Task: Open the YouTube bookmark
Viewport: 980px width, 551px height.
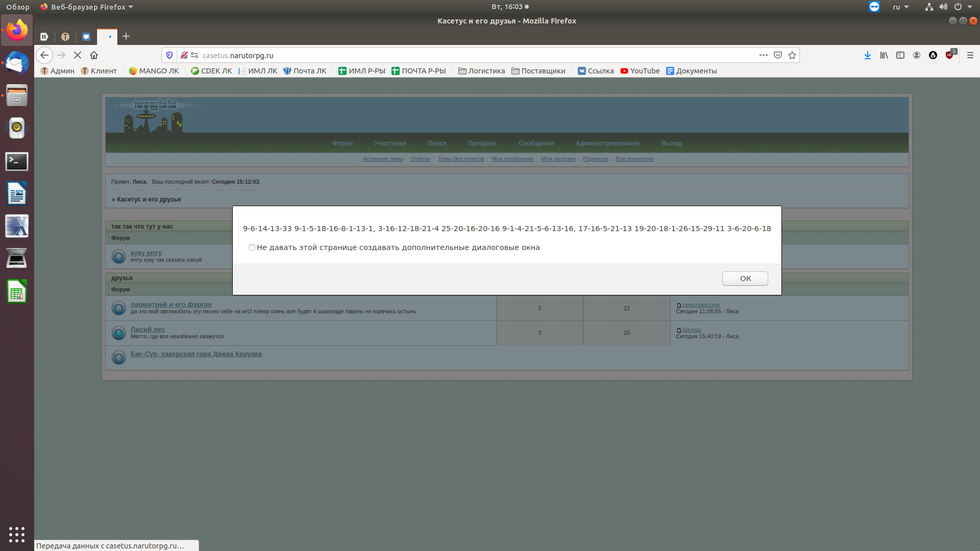Action: pyautogui.click(x=640, y=71)
